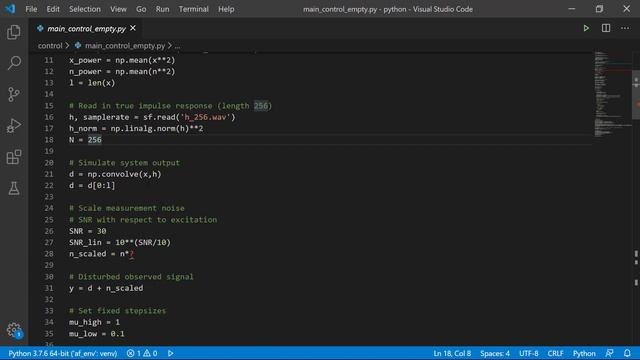Screen dimensions: 640x360
Task: Click the line 'mu_low = 0.1'
Action: pos(97,333)
